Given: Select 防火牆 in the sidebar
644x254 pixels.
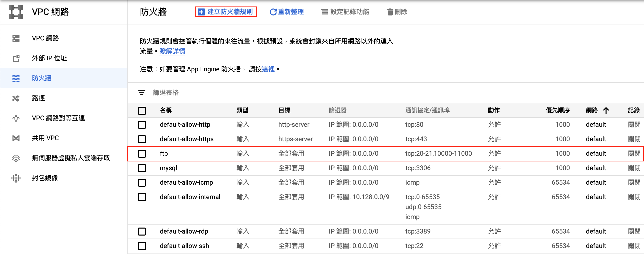Looking at the screenshot, I should pos(64,78).
